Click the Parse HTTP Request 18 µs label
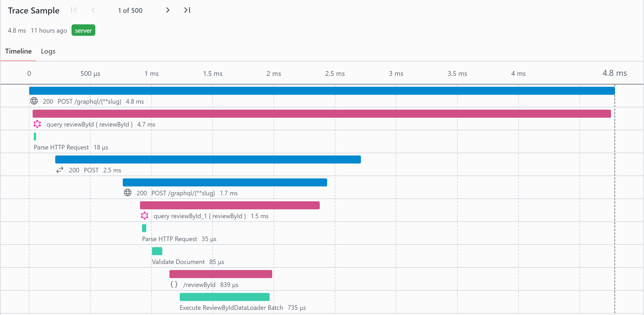The height and width of the screenshot is (315, 644). (71, 147)
